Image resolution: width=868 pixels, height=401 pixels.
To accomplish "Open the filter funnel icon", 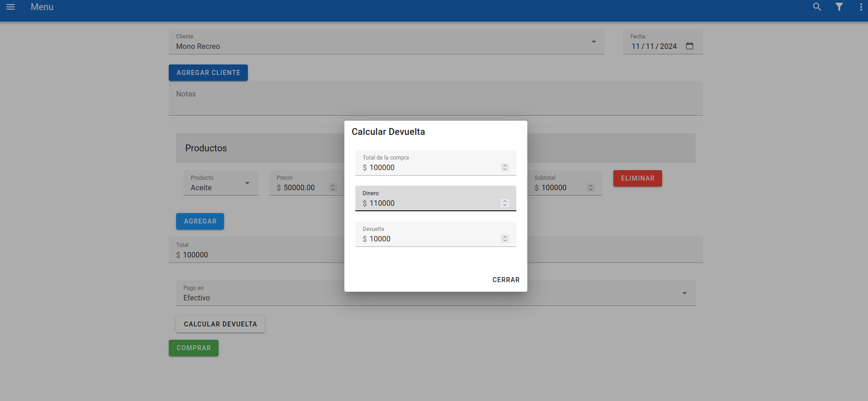I will pos(839,7).
